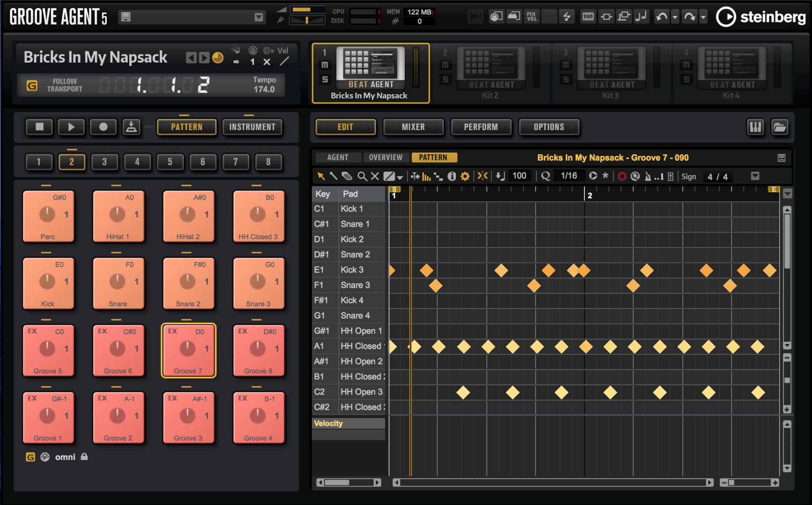Activate the Zoom magnifier tool
Image resolution: width=812 pixels, height=505 pixels.
(362, 176)
